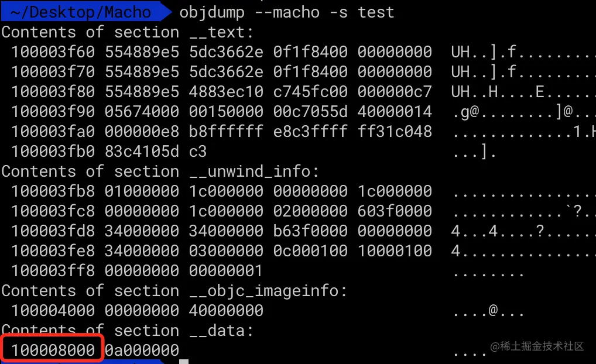Click the "Contents of section __data:" header
596x364 pixels.
tap(128, 331)
